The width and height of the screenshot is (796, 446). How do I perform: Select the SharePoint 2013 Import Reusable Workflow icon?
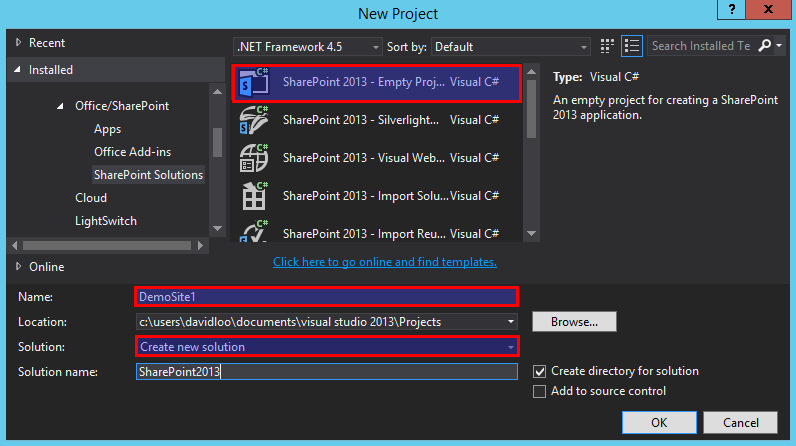[254, 231]
